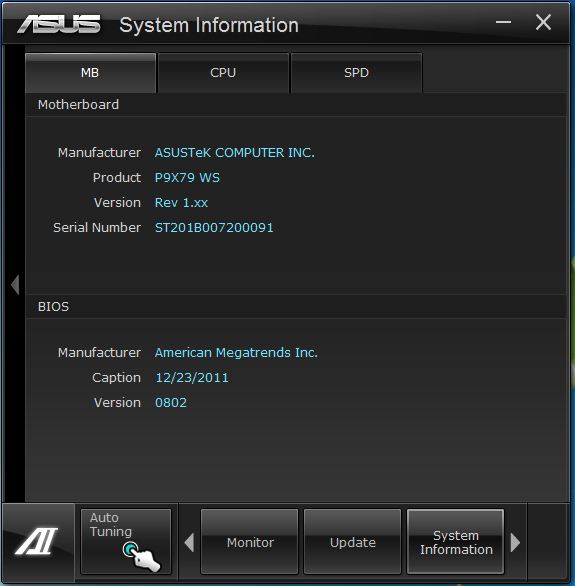Open the AI Suite logo menu

pyautogui.click(x=37, y=541)
